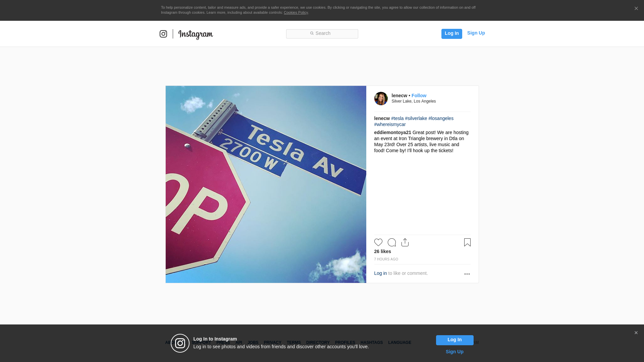Click the comment bubble icon
Image resolution: width=644 pixels, height=362 pixels.
391,242
